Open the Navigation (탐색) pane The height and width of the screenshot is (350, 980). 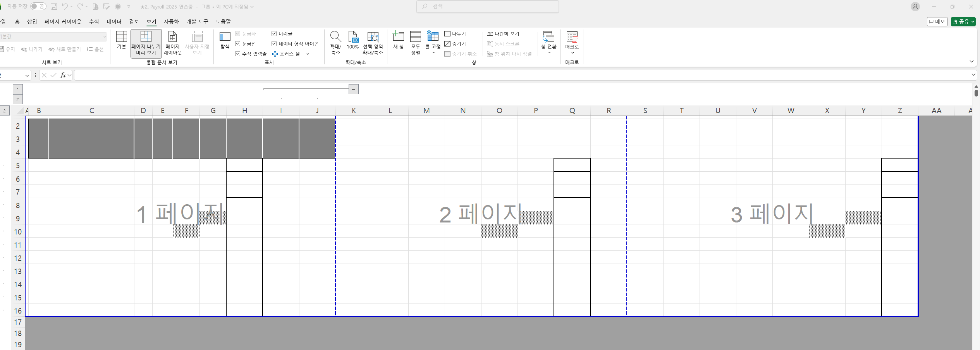[x=225, y=40]
